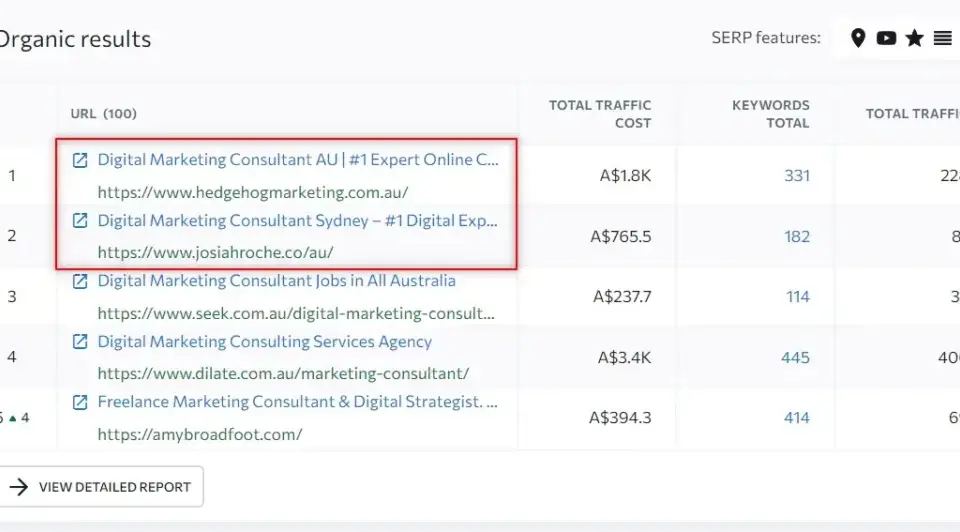
Task: Click traffic cost A$394.3 cell
Action: (x=620, y=418)
